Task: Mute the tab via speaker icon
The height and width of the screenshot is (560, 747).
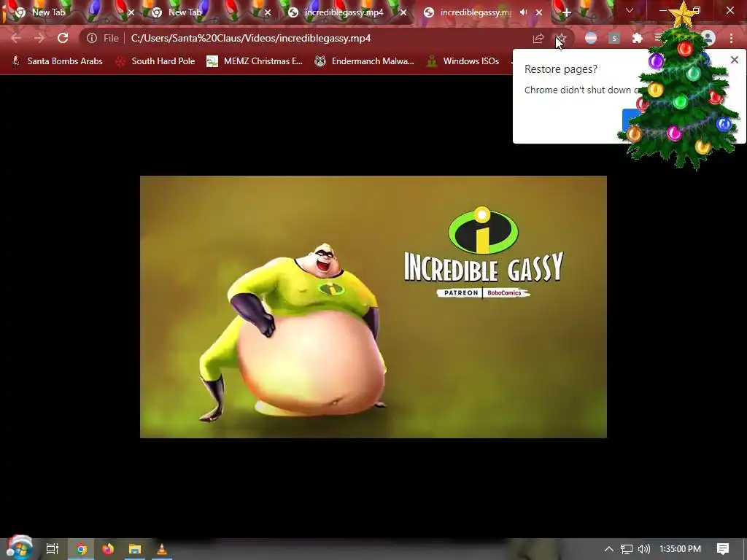Action: pos(524,12)
